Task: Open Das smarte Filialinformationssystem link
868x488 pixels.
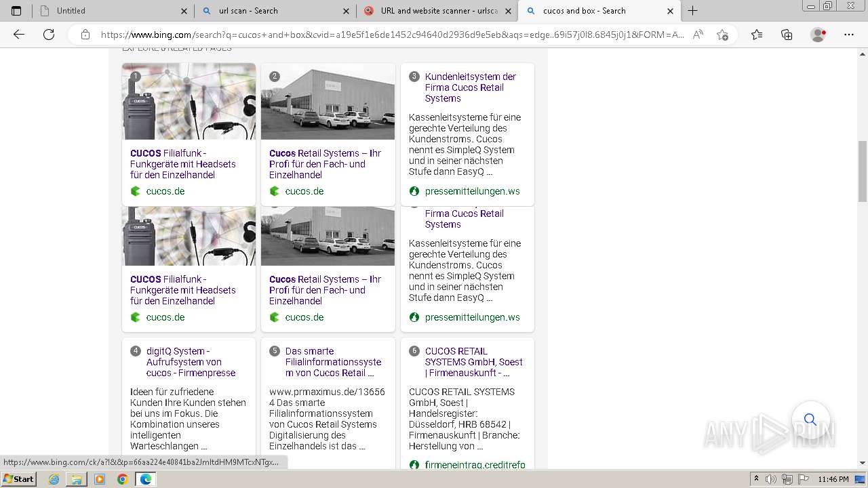Action: click(333, 362)
